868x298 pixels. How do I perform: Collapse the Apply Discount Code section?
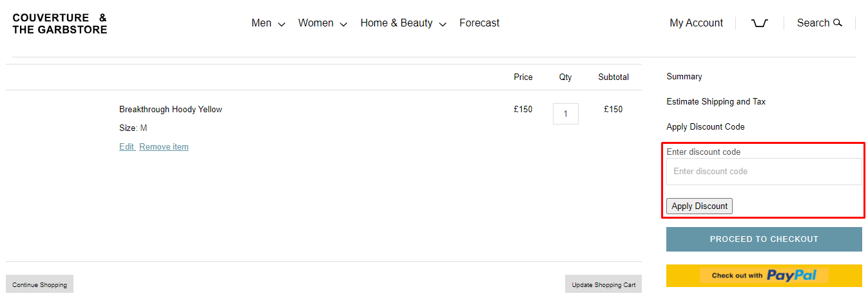(x=706, y=127)
